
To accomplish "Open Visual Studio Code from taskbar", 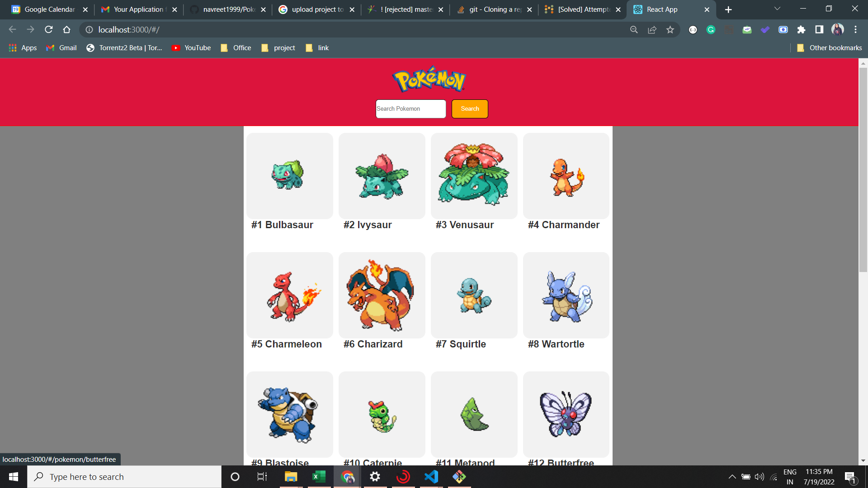I will [x=431, y=476].
